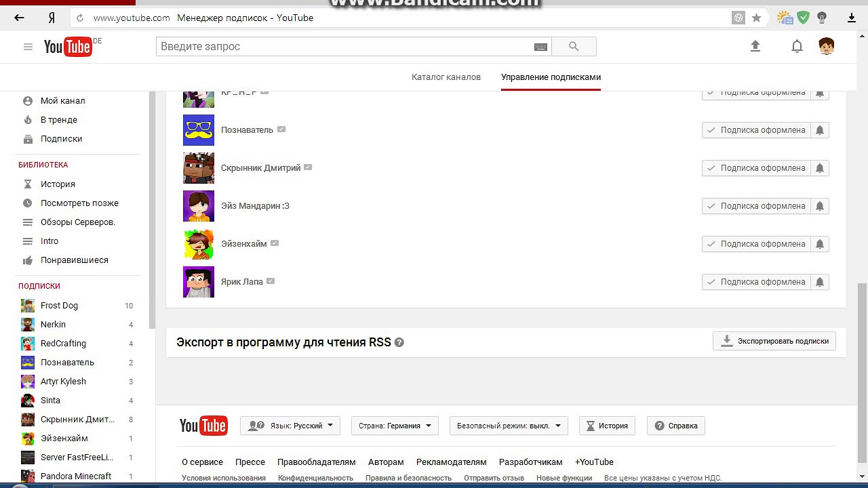This screenshot has width=868, height=488.
Task: Open Правообладателям footer link
Action: point(316,462)
